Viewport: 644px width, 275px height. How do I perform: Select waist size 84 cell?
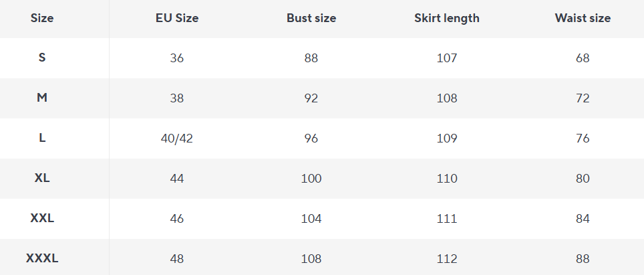tap(583, 219)
